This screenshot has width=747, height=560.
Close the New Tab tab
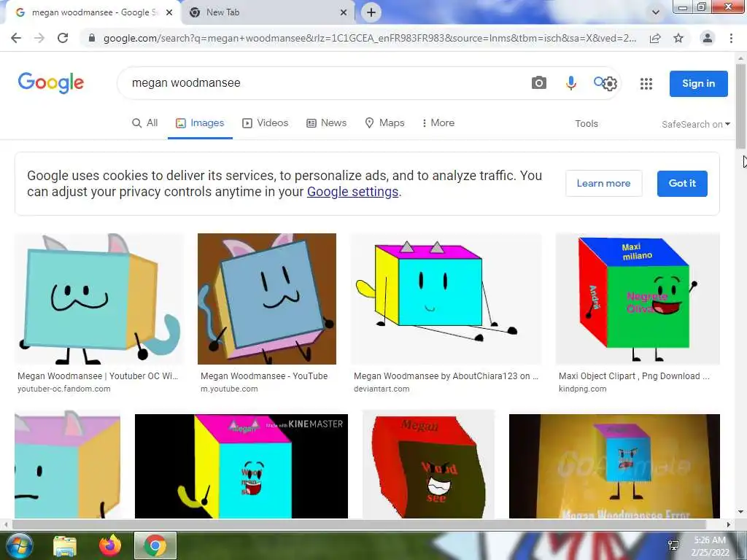(344, 12)
